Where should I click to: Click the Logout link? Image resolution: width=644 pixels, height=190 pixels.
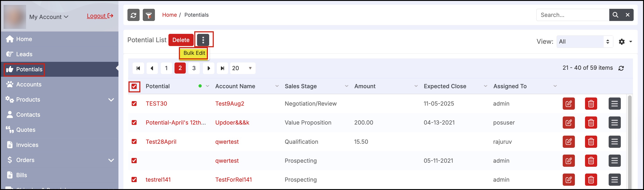point(100,16)
